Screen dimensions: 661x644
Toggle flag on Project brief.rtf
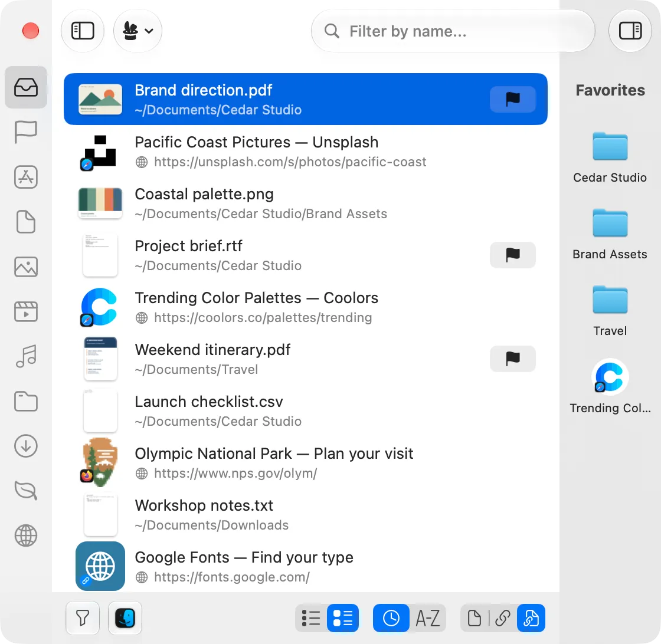point(513,255)
